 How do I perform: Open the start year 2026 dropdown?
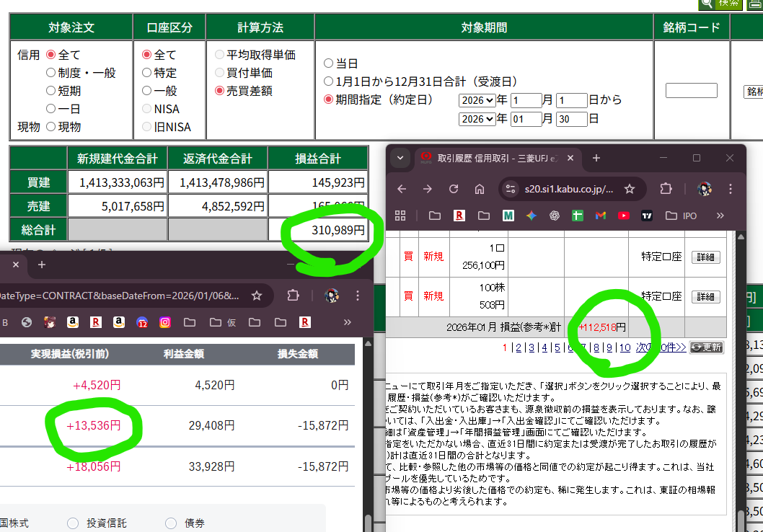[477, 100]
